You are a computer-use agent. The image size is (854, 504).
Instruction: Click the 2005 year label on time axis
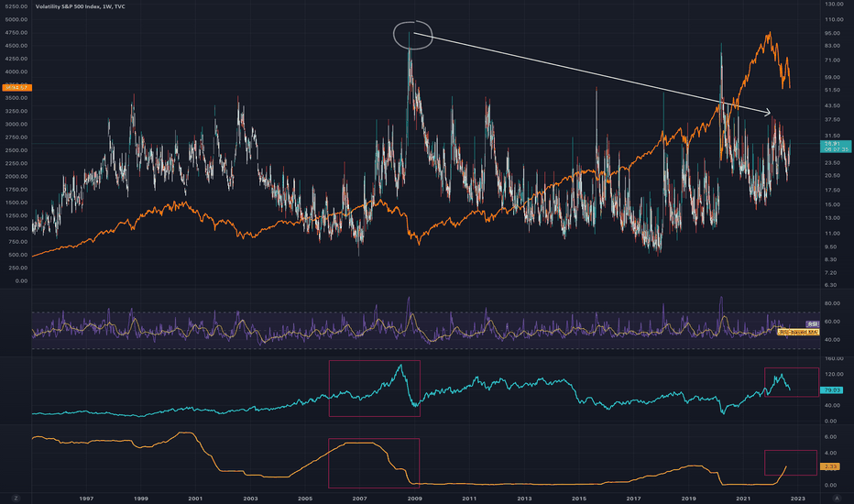coord(305,498)
